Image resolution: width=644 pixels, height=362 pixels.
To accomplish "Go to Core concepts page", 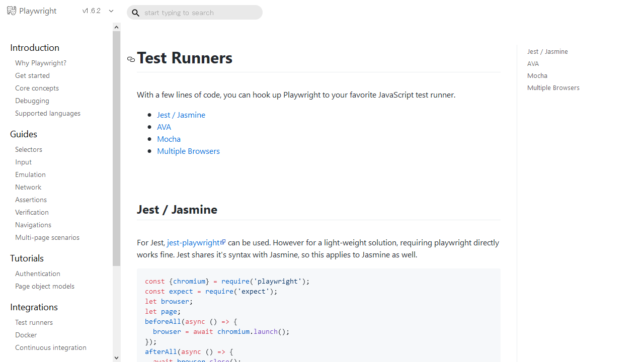I will pyautogui.click(x=37, y=88).
